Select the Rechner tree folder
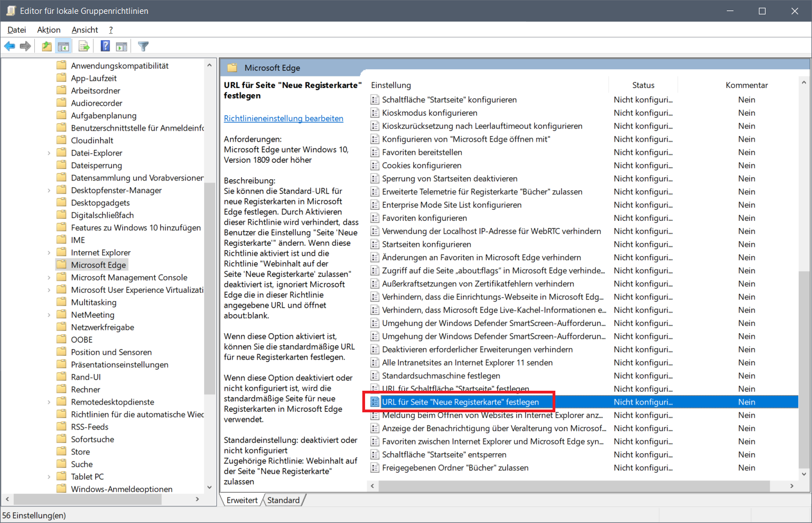Image resolution: width=812 pixels, height=523 pixels. 86,390
